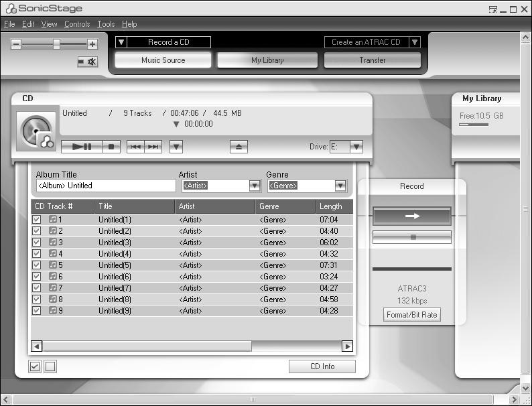
Task: Adjust the volume slider handle
Action: [56, 44]
